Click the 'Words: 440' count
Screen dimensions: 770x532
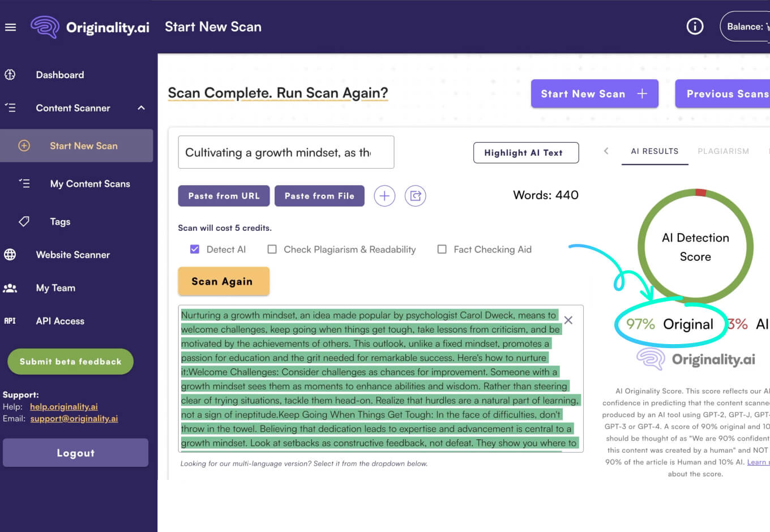(x=546, y=195)
